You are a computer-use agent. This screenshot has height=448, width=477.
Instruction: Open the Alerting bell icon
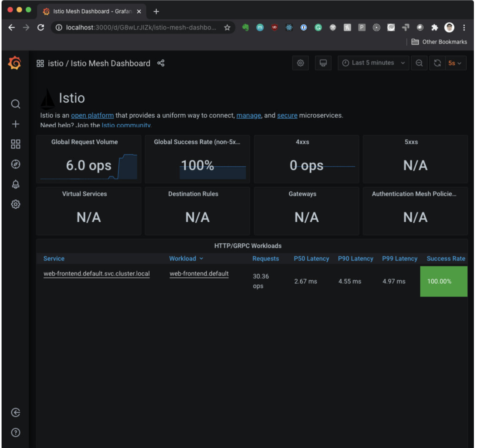coord(15,184)
